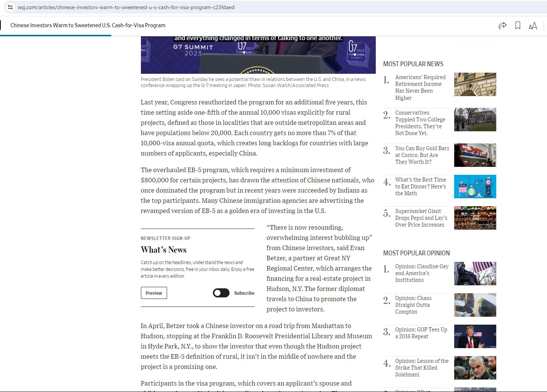
Task: Click the NEWSLETTER SIGN-UP label
Action: pos(166,238)
